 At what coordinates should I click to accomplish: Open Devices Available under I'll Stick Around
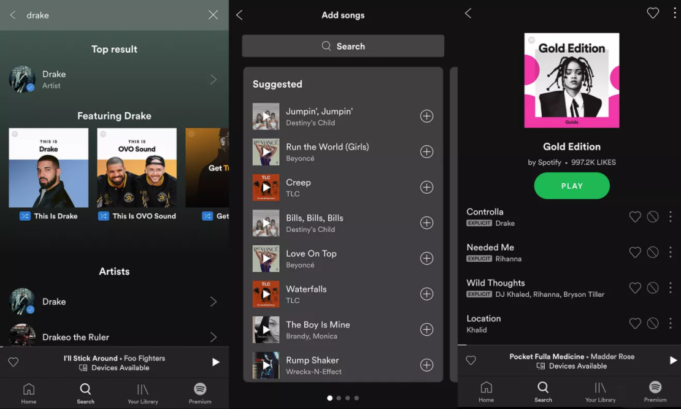115,368
